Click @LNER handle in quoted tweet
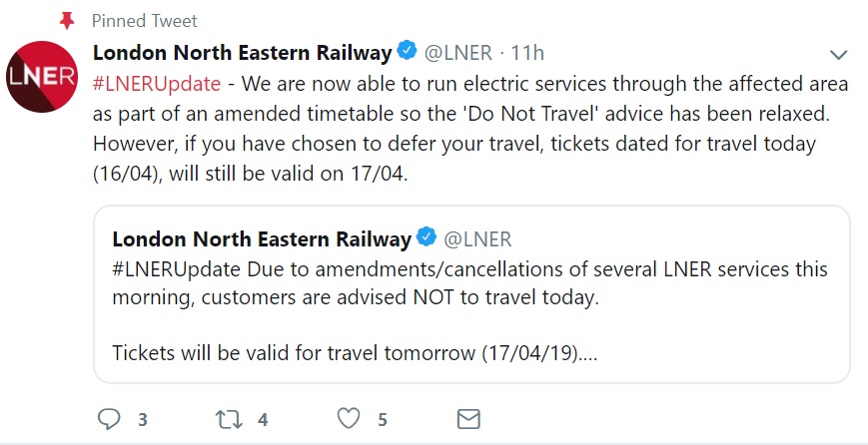Viewport: 868px width, 445px height. tap(477, 238)
